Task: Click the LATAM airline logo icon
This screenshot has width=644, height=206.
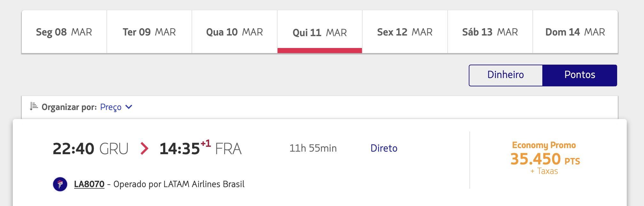Action: pos(60,184)
